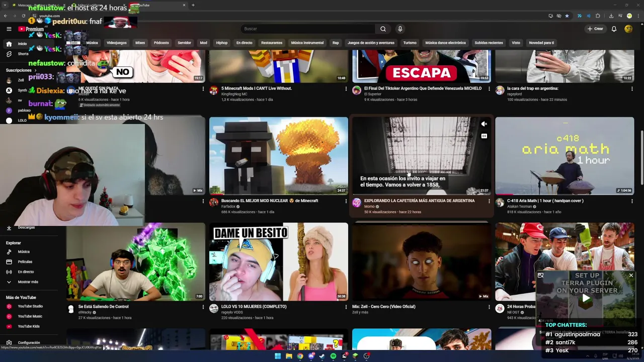The image size is (644, 362).
Task: Open En directo under Explorar
Action: coord(26,272)
